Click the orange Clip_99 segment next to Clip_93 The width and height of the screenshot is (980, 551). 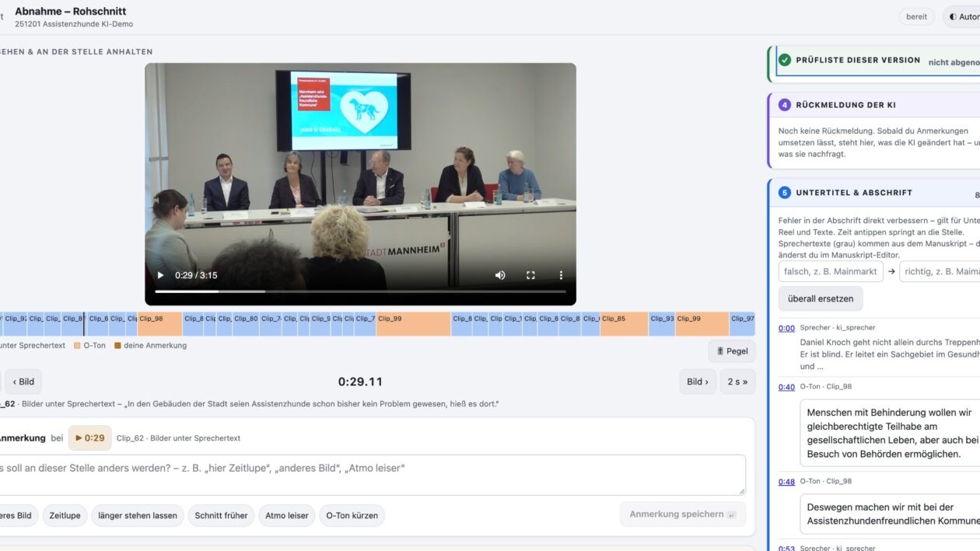(x=702, y=324)
